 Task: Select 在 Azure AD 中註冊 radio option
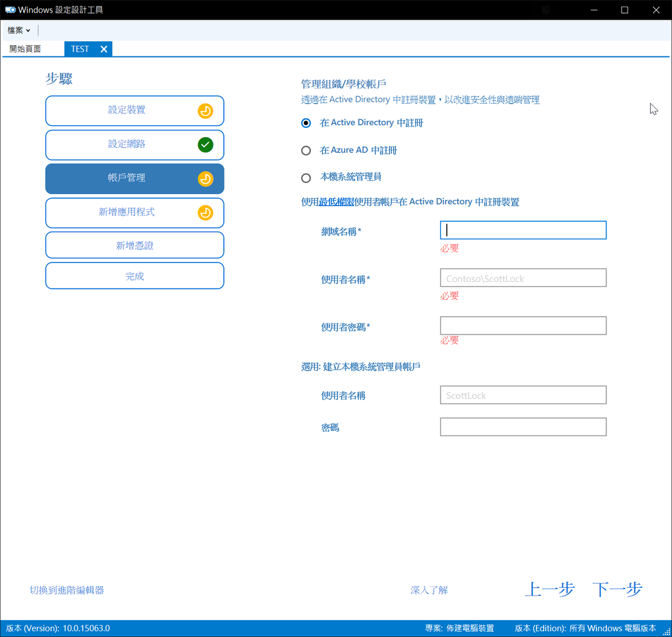coord(306,150)
